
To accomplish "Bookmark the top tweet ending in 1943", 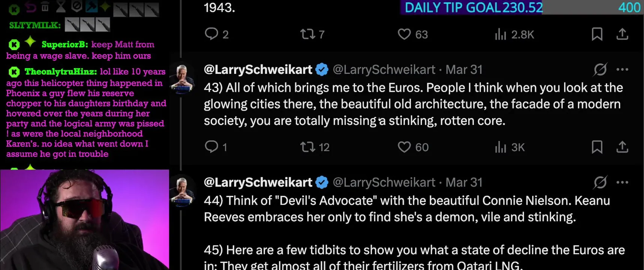I will [x=597, y=34].
